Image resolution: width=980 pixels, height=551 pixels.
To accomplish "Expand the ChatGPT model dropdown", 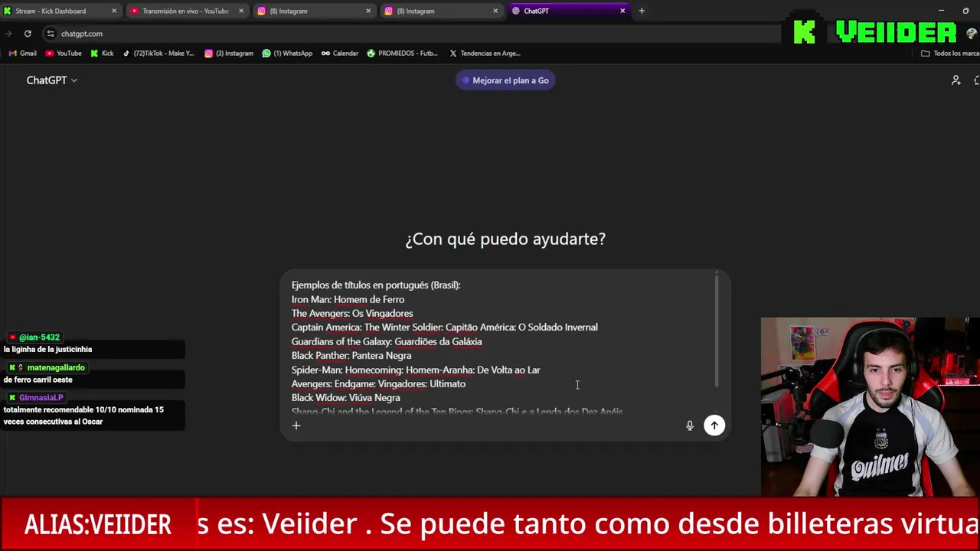I will 52,80.
